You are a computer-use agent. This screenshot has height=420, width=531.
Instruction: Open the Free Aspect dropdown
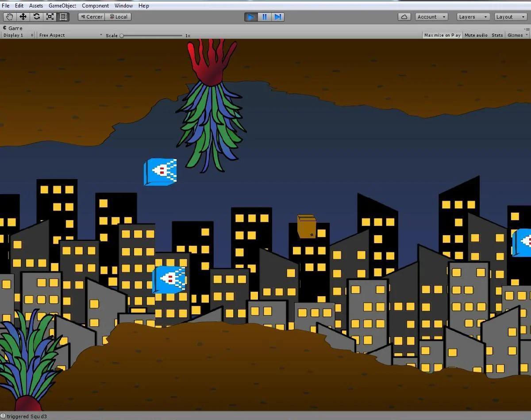[x=70, y=35]
